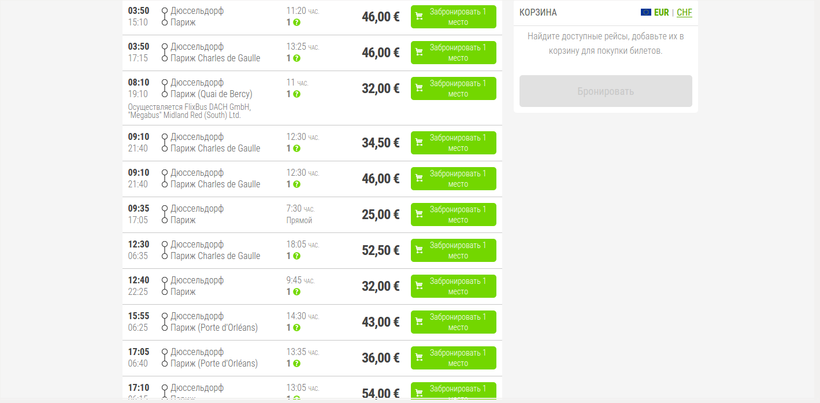Image resolution: width=820 pixels, height=403 pixels.
Task: Click the EU flag icon in basket header
Action: (646, 13)
